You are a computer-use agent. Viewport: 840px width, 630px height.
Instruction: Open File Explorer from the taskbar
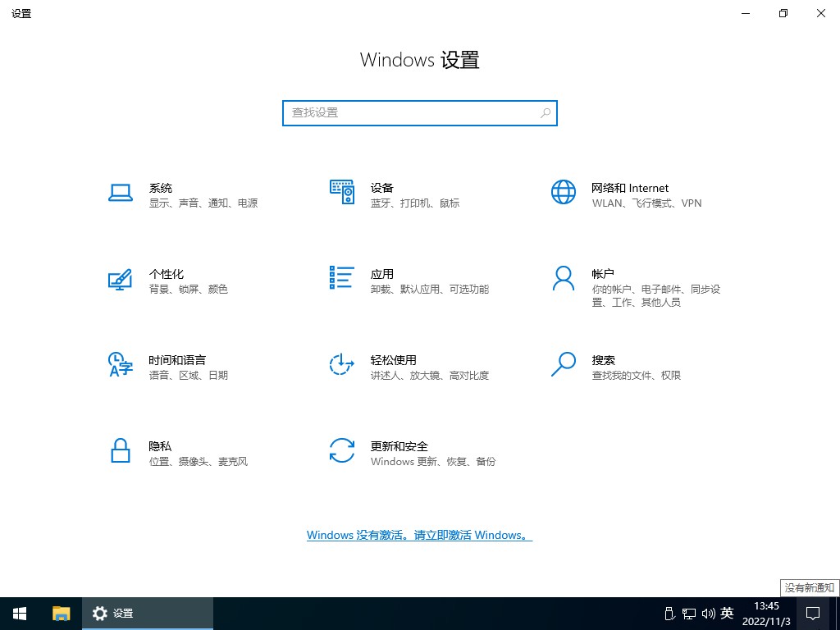62,613
